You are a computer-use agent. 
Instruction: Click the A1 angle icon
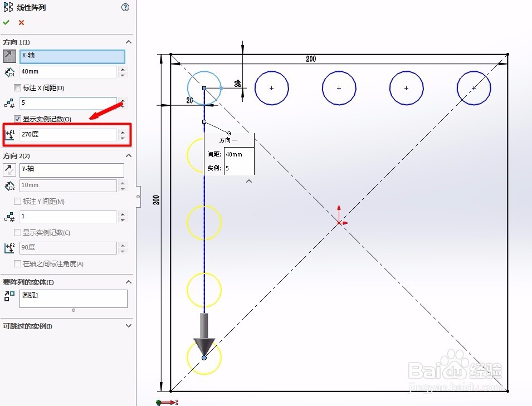(x=9, y=135)
